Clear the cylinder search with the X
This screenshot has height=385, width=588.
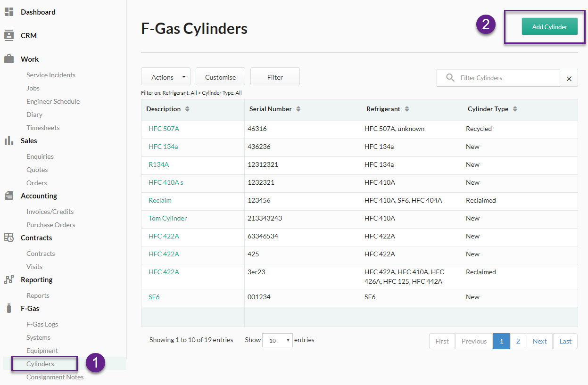(x=569, y=78)
